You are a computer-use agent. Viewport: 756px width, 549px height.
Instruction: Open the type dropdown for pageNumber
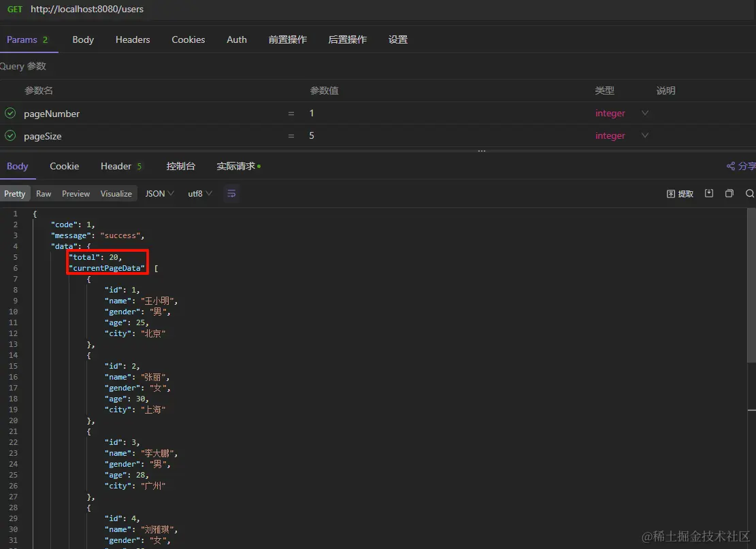click(x=644, y=113)
